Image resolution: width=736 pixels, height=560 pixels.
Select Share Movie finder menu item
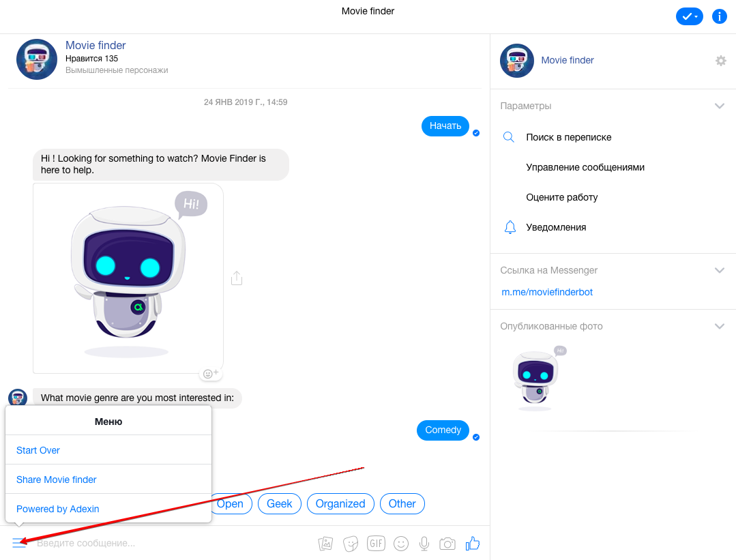click(108, 480)
